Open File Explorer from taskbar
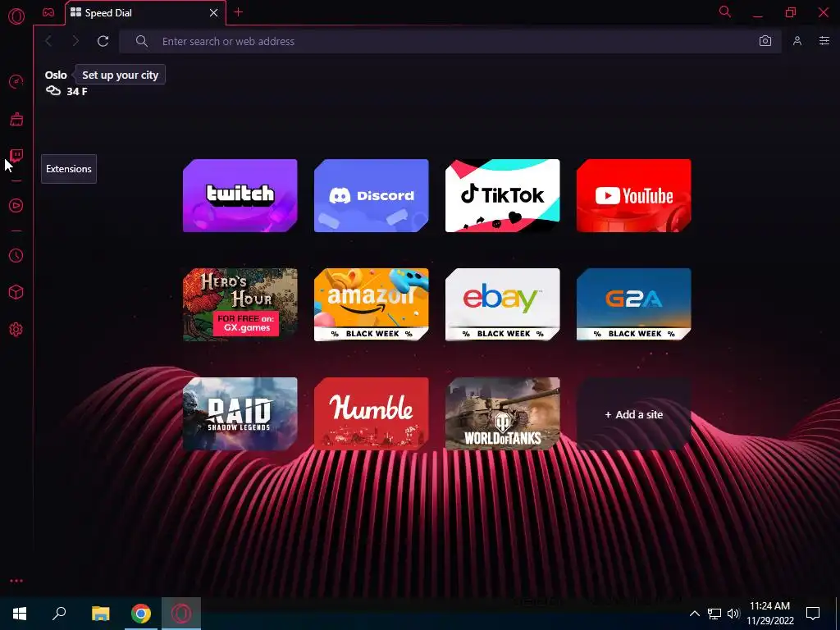 click(x=100, y=614)
